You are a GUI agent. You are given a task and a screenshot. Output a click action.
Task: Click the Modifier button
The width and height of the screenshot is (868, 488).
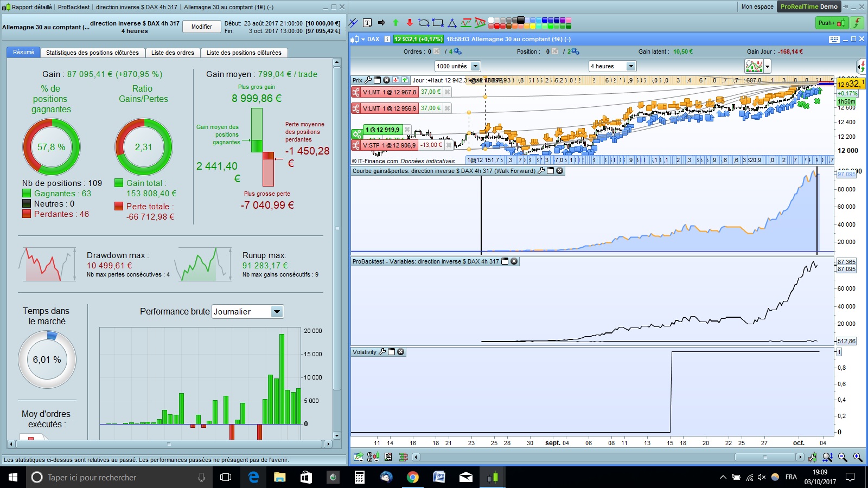coord(202,27)
